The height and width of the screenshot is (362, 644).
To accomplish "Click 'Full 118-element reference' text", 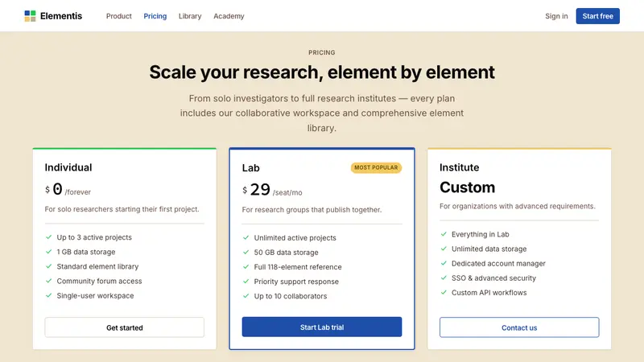I will tap(298, 267).
